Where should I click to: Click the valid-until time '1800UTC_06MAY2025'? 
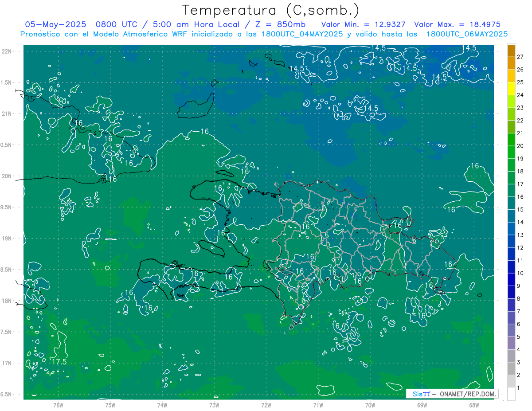point(467,34)
